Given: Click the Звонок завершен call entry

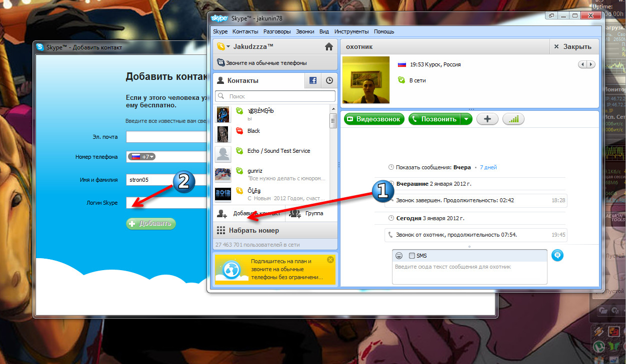Looking at the screenshot, I should 476,200.
